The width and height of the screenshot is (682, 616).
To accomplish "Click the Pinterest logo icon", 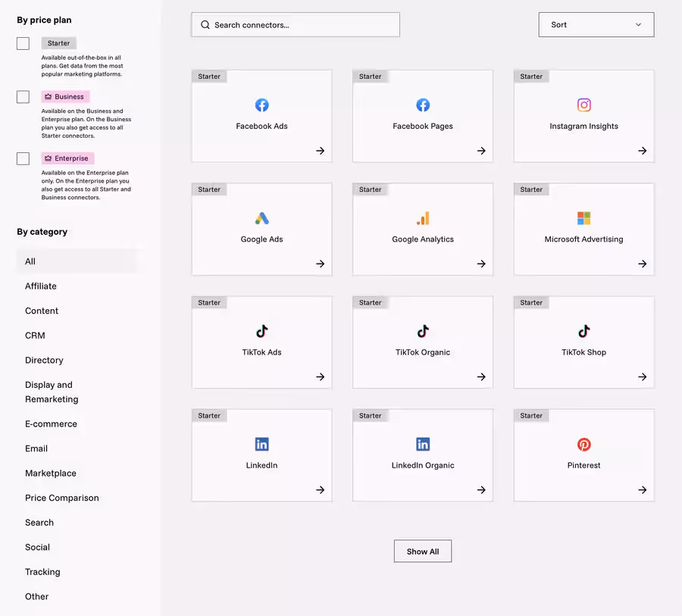I will point(583,444).
